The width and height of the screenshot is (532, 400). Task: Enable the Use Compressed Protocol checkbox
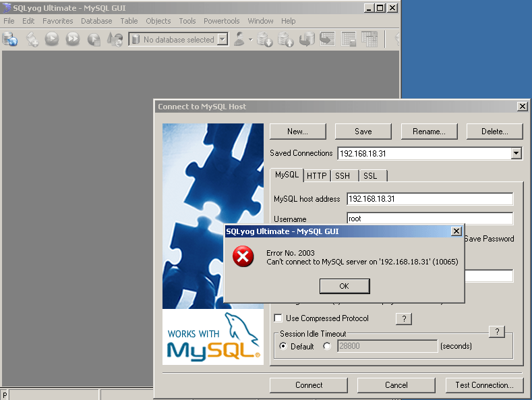pyautogui.click(x=278, y=318)
